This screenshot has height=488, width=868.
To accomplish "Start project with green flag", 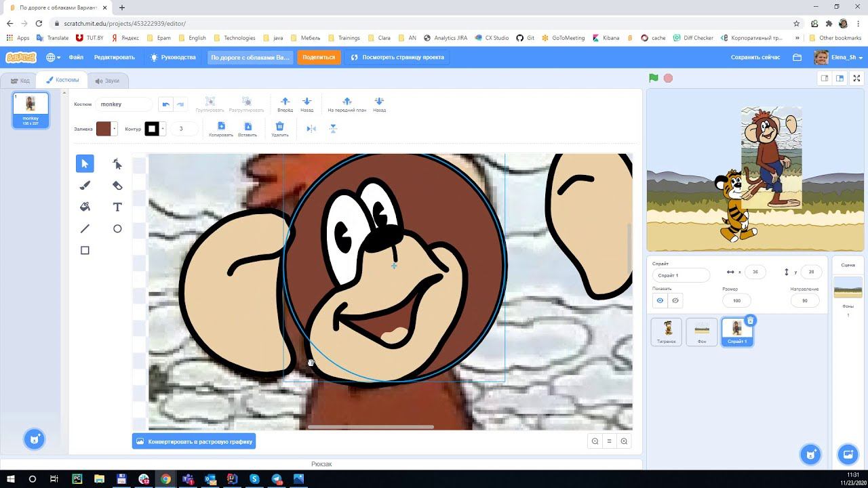I will (654, 78).
